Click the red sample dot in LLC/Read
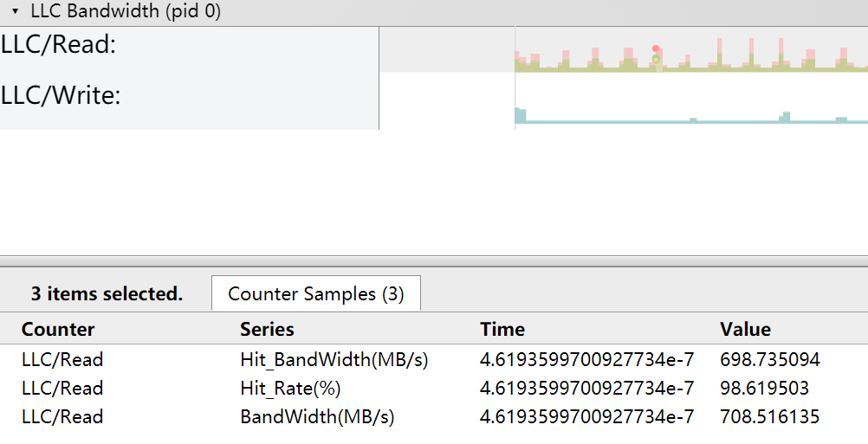 coord(656,48)
